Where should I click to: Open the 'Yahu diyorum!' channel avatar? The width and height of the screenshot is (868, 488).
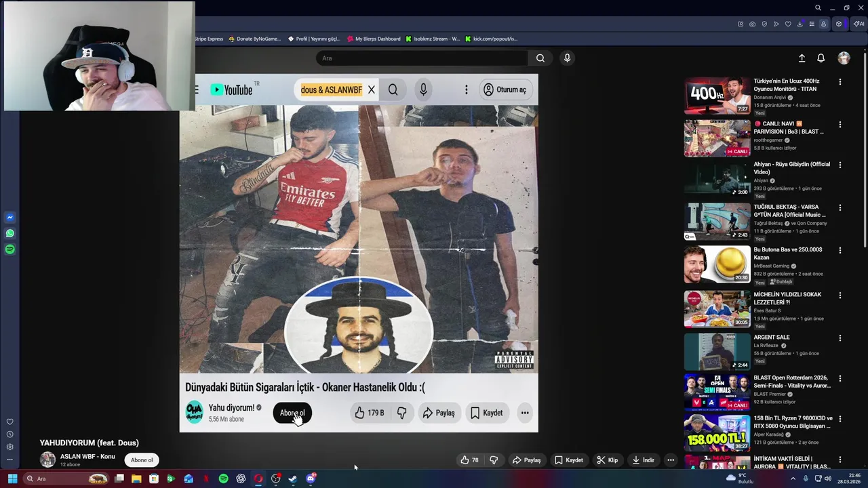pos(195,412)
